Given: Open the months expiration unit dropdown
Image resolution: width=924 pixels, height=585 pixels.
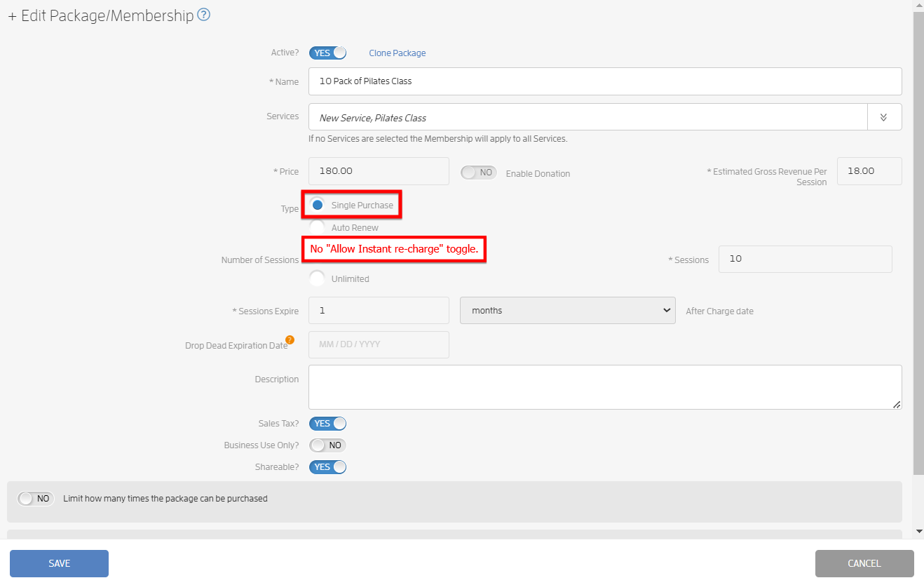Looking at the screenshot, I should pos(567,310).
